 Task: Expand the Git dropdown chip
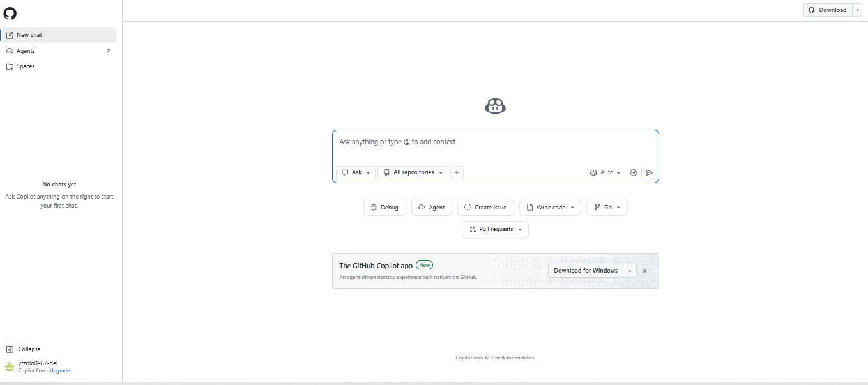[x=607, y=208]
